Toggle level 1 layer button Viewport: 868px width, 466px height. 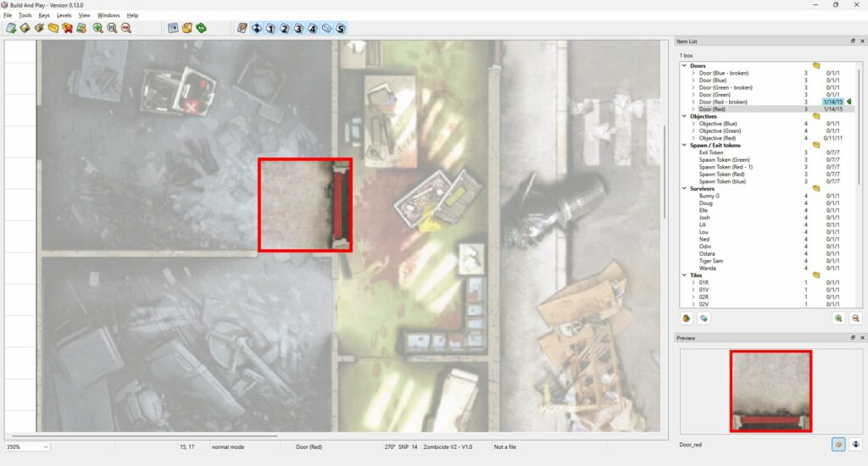[270, 28]
